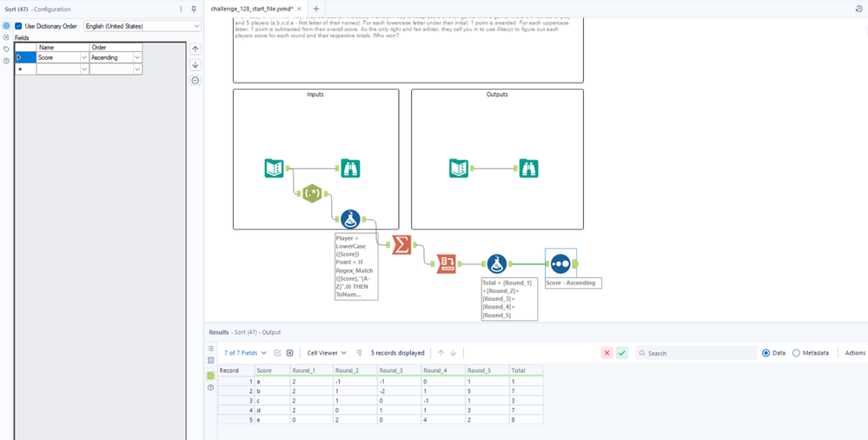Open the Ascending order dropdown
Image resolution: width=868 pixels, height=440 pixels.
click(137, 57)
